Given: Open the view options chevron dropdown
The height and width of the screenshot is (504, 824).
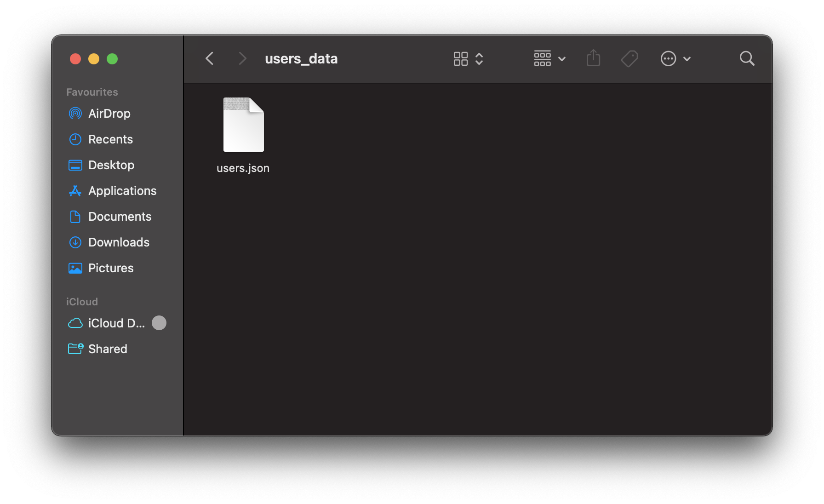Looking at the screenshot, I should coord(479,58).
